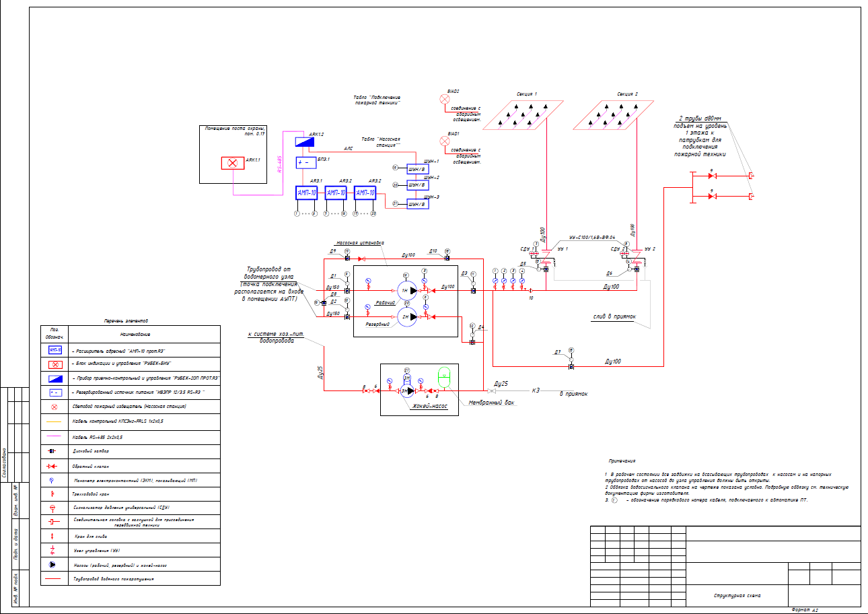This screenshot has height=614, width=868.
Task: Click the УУ 1 control unit symbol
Action: pos(547,257)
